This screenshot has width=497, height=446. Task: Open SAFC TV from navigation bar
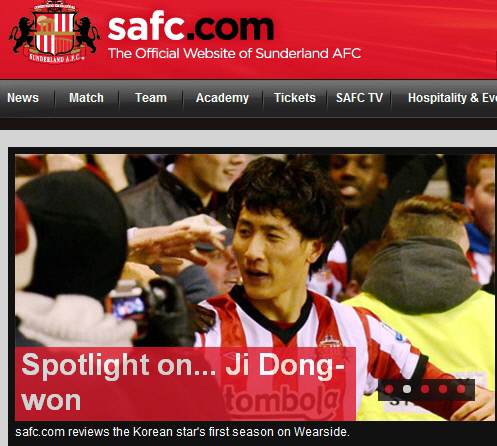(x=359, y=98)
